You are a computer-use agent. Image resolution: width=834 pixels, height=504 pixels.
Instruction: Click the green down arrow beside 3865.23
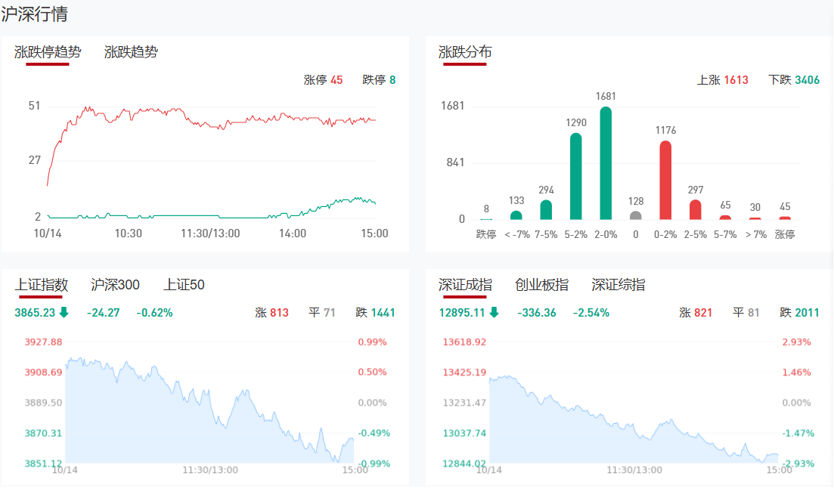pyautogui.click(x=64, y=312)
